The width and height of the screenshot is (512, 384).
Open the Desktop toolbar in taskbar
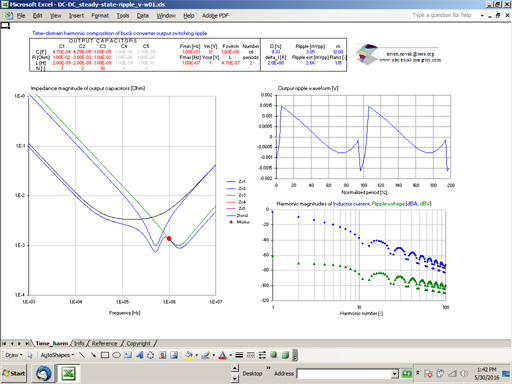coord(252,373)
